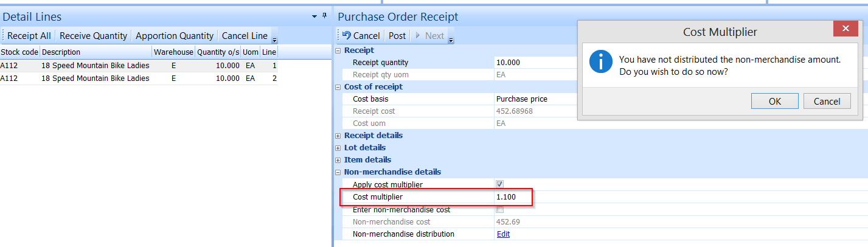Open Purchase Order Receipt toolbar overflow arrow

point(451,40)
